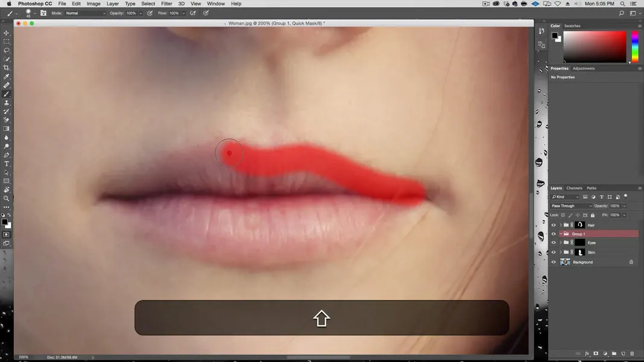Switch to the Adjustments tab

click(x=584, y=69)
